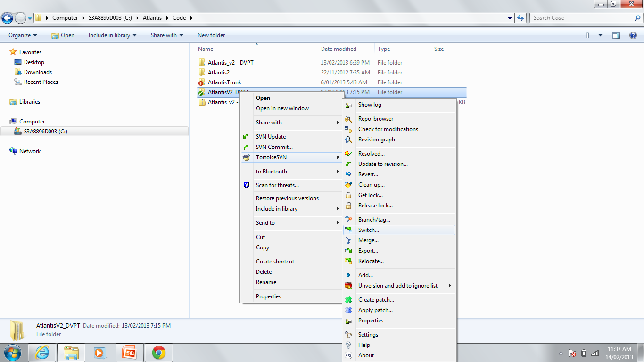Select Downloads in the Favorites pane
The width and height of the screenshot is (644, 362).
(38, 72)
